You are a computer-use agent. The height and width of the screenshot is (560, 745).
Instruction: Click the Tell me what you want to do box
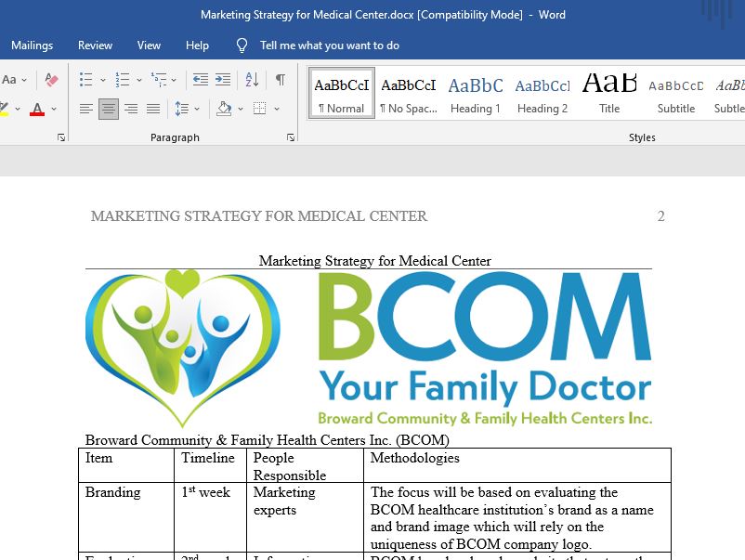[x=329, y=46]
